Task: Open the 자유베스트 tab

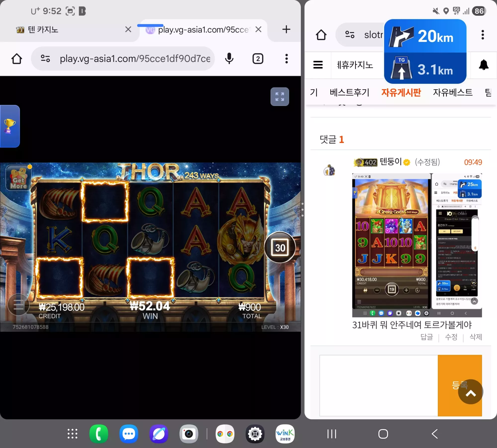Action: 453,92
